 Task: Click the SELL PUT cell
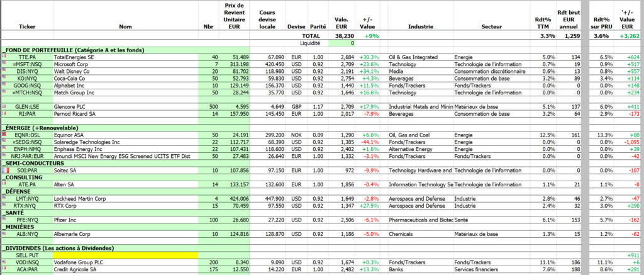tap(27, 255)
